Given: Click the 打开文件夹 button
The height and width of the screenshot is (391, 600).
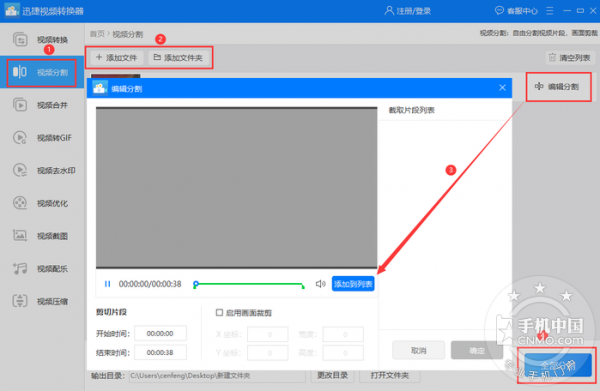Looking at the screenshot, I should (x=390, y=376).
